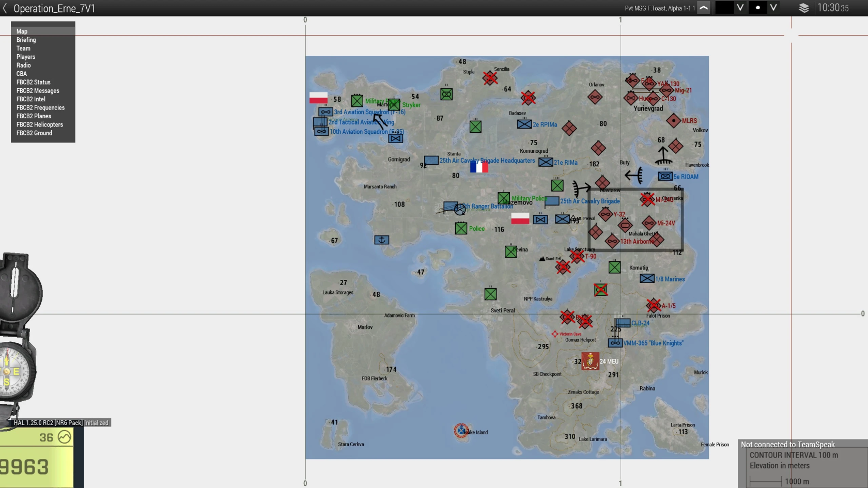Click the 24 MEU emblem marker
This screenshot has height=488, width=868.
pos(590,361)
